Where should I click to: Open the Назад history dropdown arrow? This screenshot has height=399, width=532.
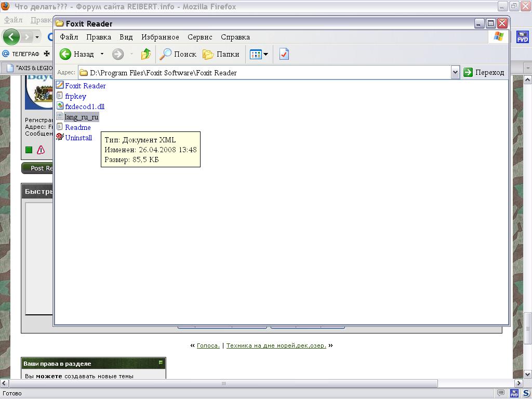(x=102, y=54)
